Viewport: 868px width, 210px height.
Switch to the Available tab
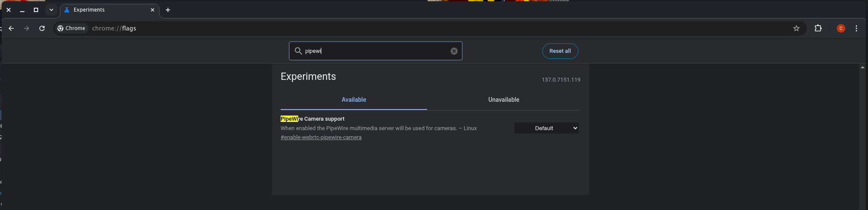[353, 100]
